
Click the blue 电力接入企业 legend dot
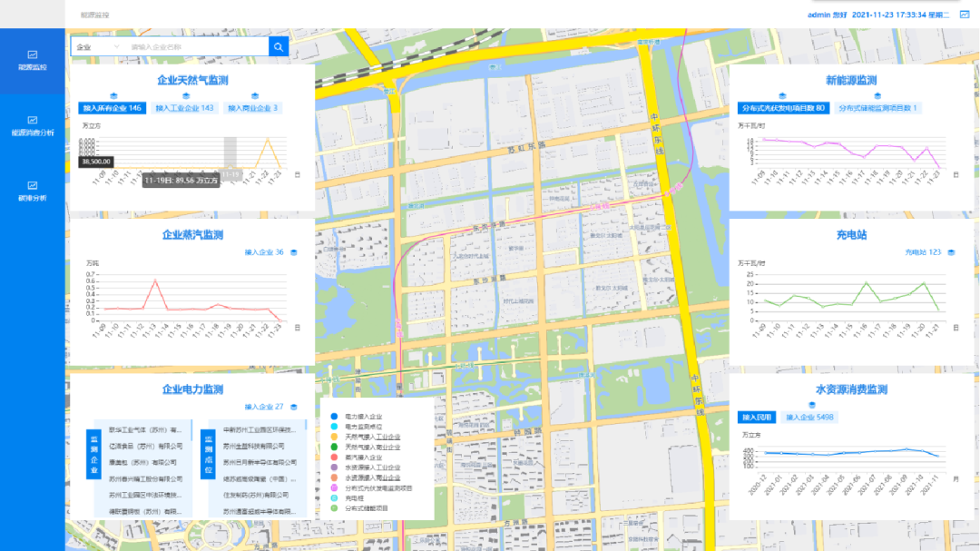pyautogui.click(x=333, y=416)
